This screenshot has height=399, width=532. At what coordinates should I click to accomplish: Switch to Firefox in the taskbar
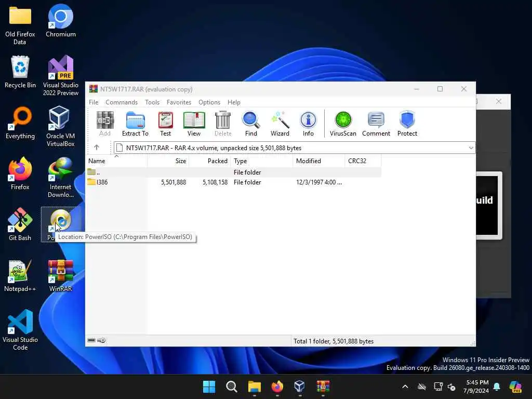tap(277, 387)
